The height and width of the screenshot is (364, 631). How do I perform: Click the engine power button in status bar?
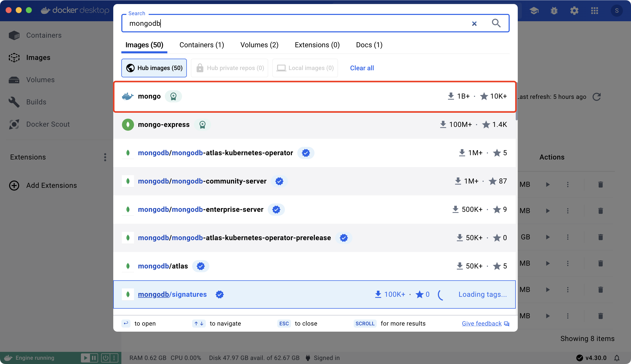coord(105,358)
